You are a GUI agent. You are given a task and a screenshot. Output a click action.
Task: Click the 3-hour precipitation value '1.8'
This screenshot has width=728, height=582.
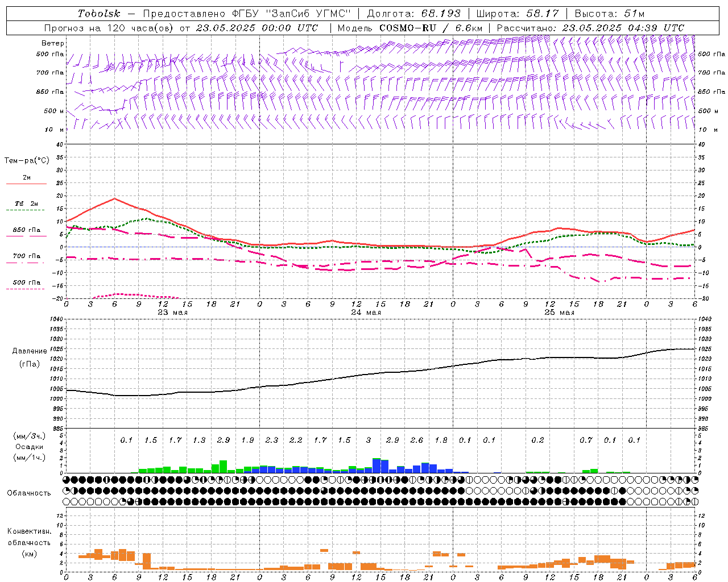(x=441, y=440)
